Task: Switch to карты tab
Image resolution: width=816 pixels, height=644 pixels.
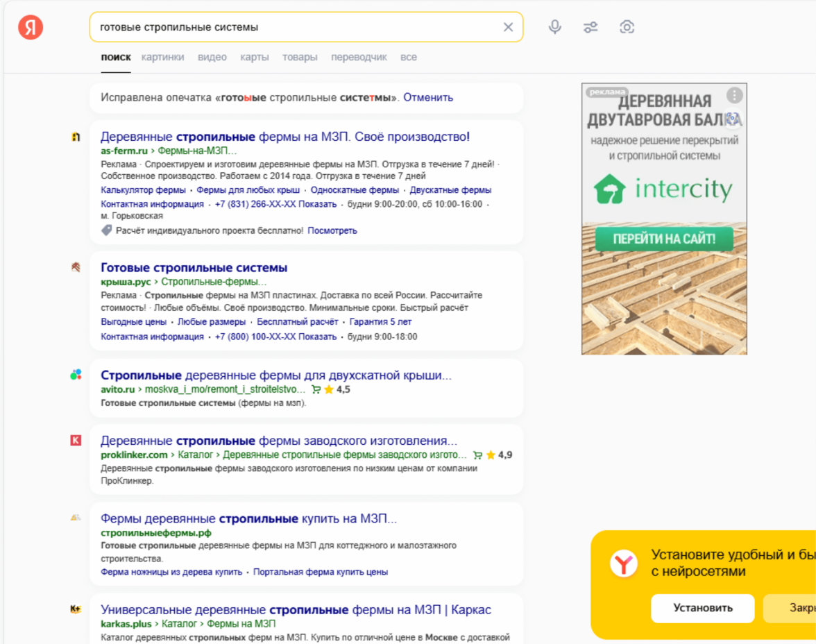Action: click(x=255, y=58)
